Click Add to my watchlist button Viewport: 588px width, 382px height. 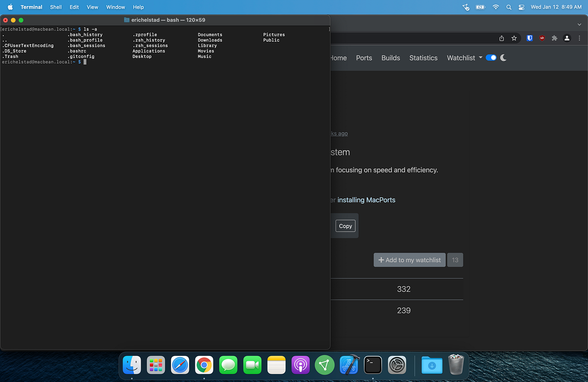click(409, 260)
